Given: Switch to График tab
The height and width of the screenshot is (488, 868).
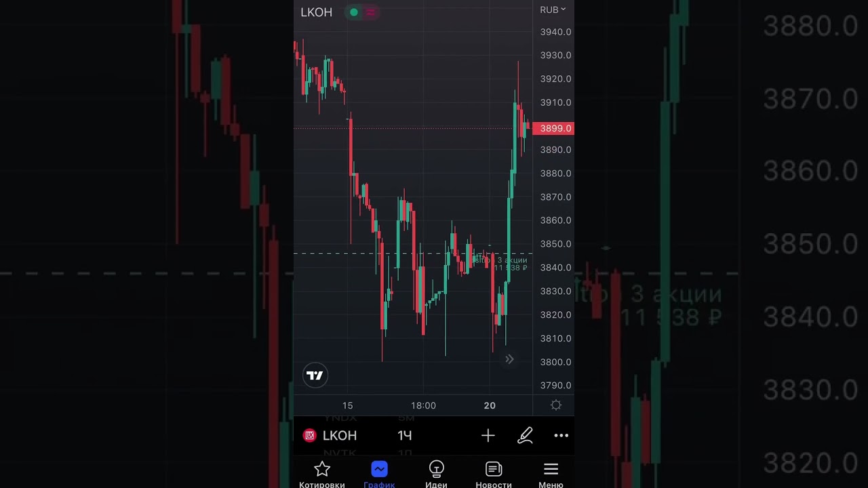Looking at the screenshot, I should point(379,474).
